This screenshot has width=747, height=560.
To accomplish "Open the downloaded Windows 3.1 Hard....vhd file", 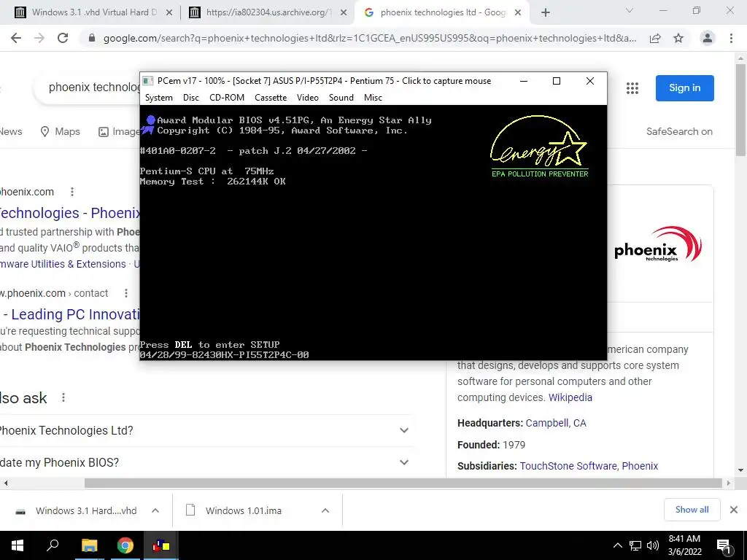I will click(76, 511).
